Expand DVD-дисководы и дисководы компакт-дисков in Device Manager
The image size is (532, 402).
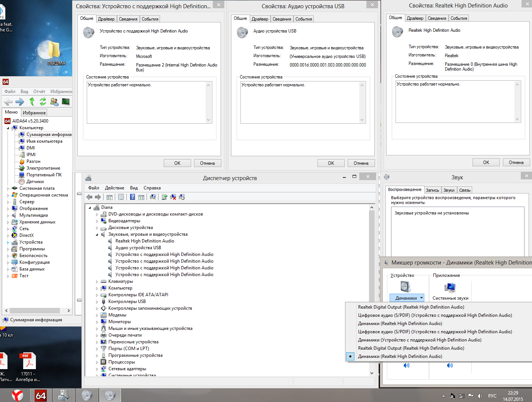(x=97, y=214)
